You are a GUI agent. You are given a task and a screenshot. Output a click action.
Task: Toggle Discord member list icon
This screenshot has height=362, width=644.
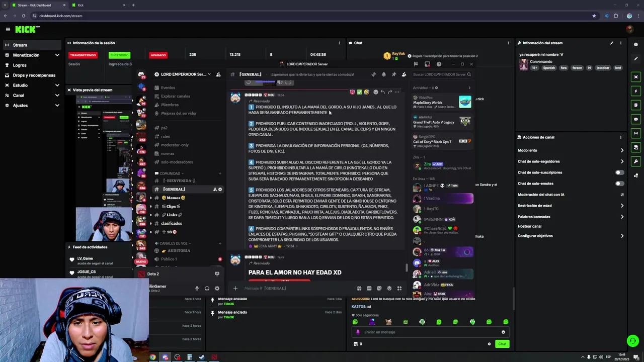coord(404,74)
